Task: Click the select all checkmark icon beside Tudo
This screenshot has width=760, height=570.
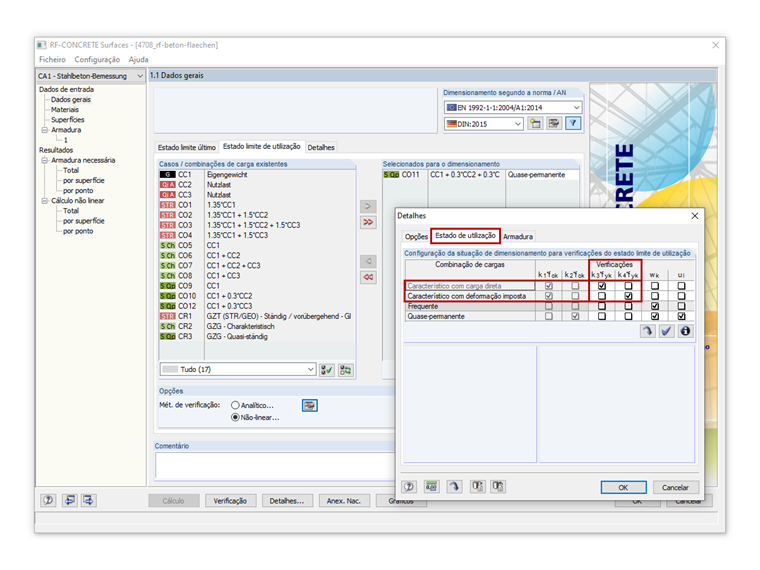Action: point(327,370)
